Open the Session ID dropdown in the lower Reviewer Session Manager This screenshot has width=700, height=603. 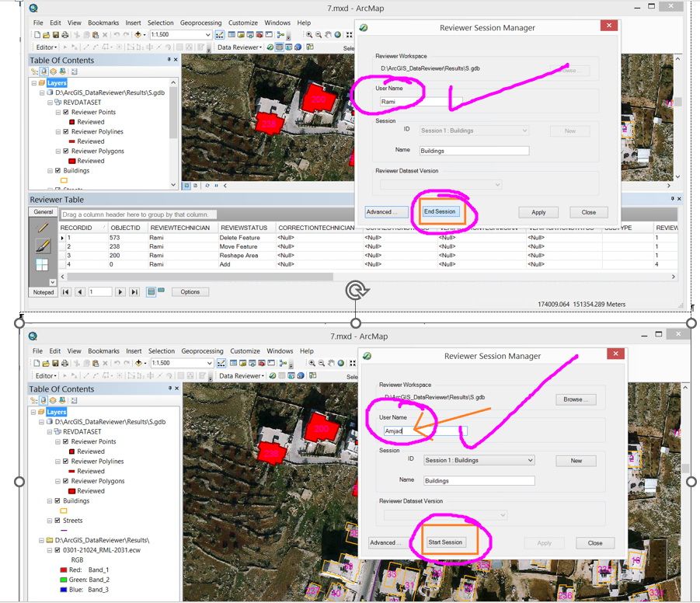click(530, 460)
